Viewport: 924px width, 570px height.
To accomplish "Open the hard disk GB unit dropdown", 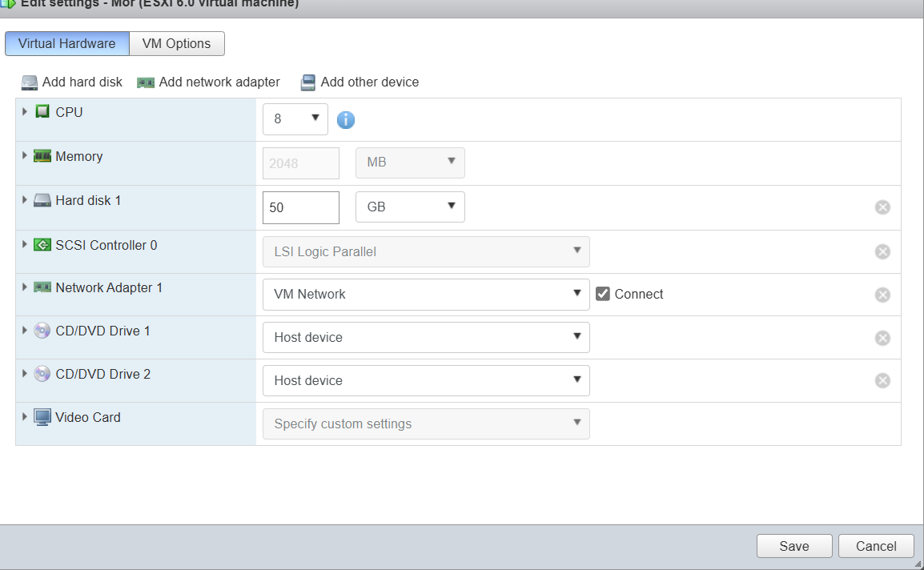I will [x=410, y=207].
